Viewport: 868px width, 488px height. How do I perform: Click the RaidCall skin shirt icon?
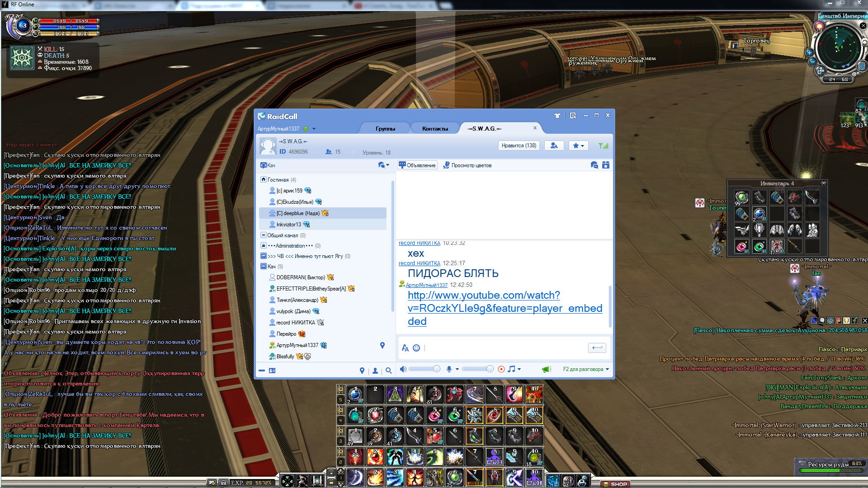[557, 116]
